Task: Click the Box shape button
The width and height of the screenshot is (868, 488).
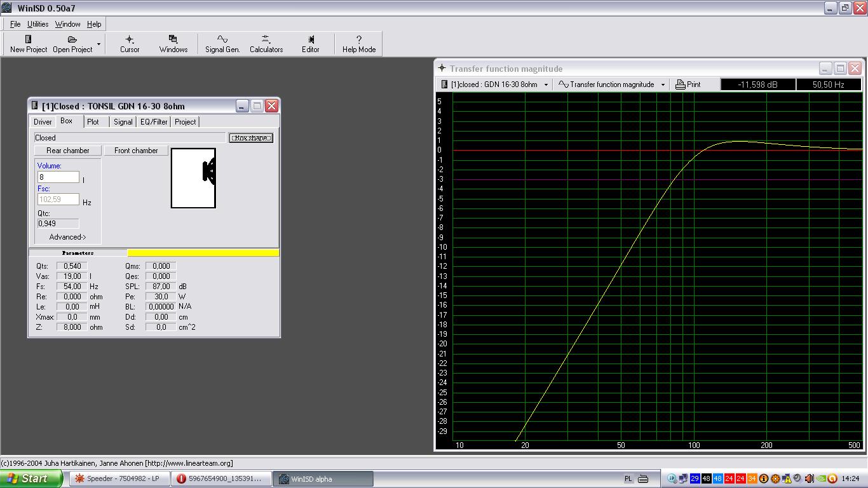Action: [x=250, y=138]
